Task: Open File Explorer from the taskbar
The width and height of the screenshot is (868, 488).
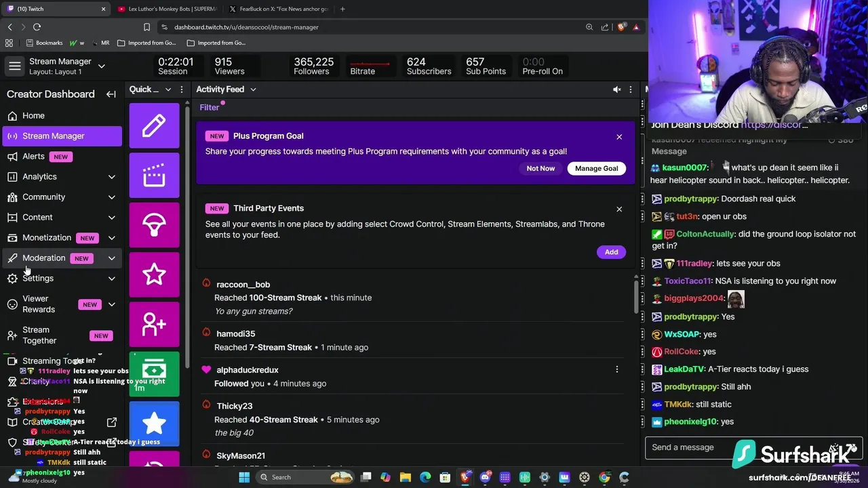Action: point(406,477)
